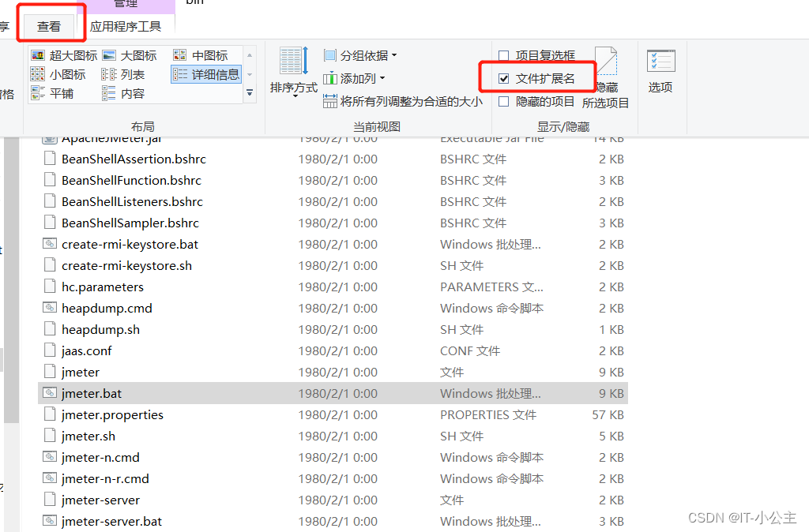Open the 排序方式 sort by menu

pos(294,71)
